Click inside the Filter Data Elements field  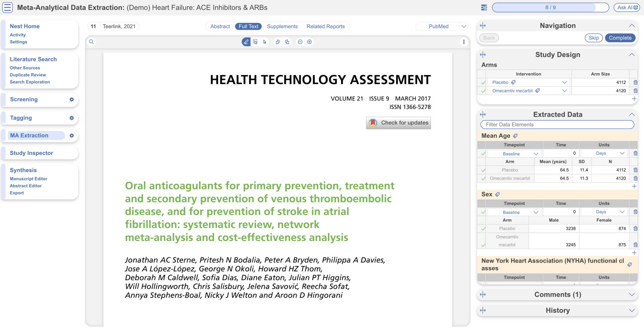coord(557,125)
